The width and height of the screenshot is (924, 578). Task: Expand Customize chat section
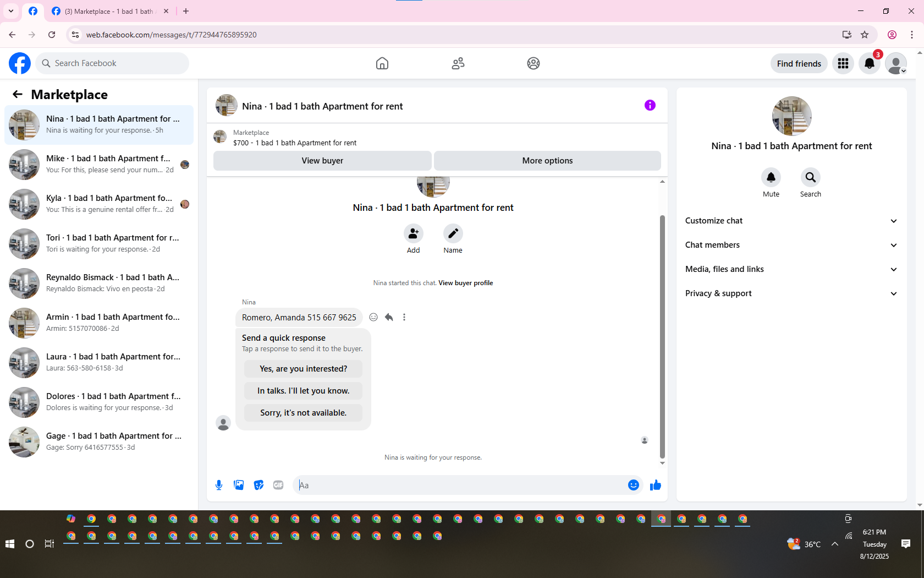pyautogui.click(x=791, y=221)
